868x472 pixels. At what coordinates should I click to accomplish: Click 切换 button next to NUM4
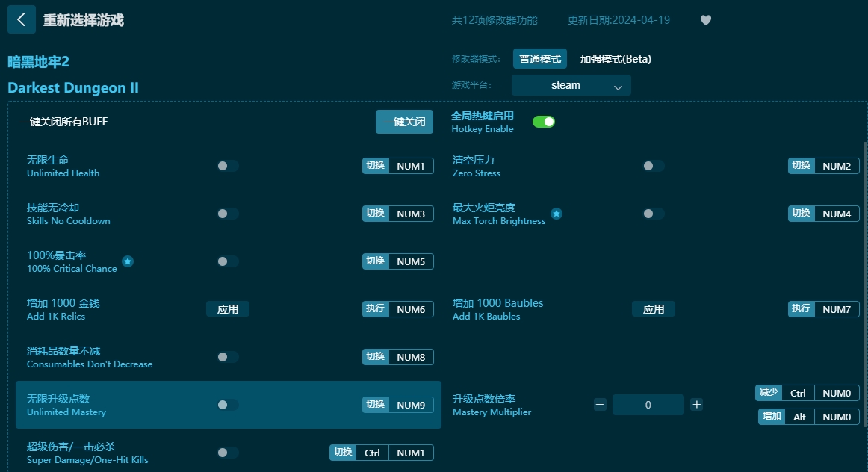click(801, 214)
